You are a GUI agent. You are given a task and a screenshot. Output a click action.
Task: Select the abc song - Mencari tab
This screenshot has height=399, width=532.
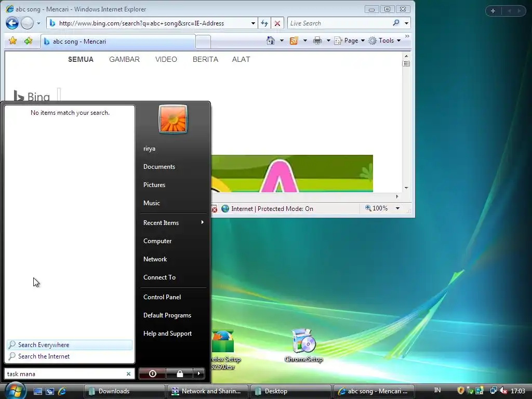[118, 42]
